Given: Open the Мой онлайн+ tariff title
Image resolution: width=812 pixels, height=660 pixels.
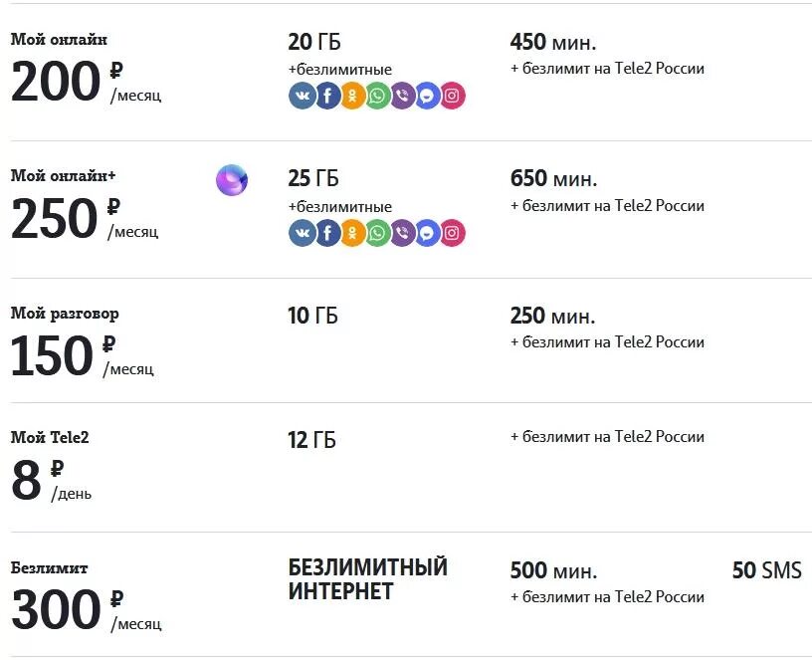Looking at the screenshot, I should pyautogui.click(x=63, y=176).
